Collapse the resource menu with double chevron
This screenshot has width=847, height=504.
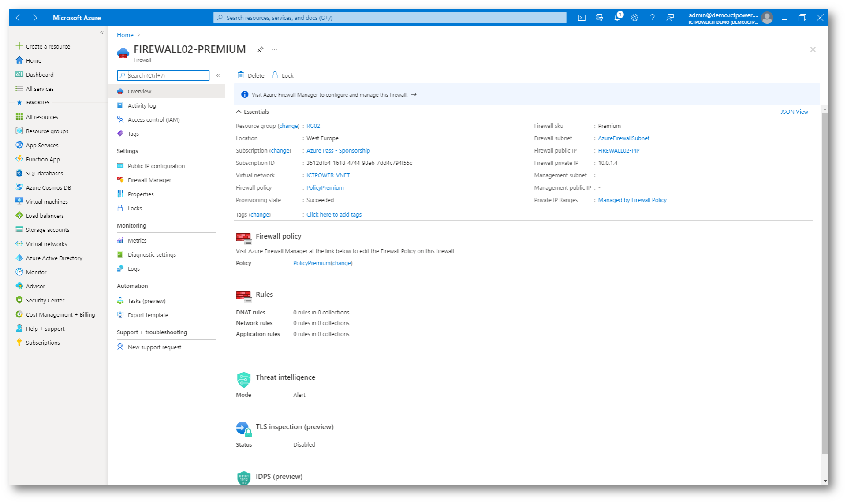pyautogui.click(x=218, y=75)
